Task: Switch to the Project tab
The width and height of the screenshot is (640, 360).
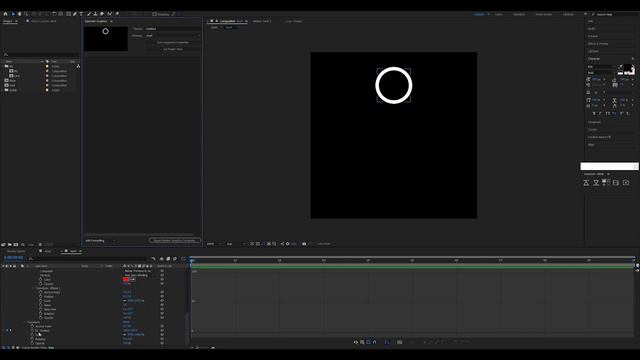Action: tap(8, 21)
